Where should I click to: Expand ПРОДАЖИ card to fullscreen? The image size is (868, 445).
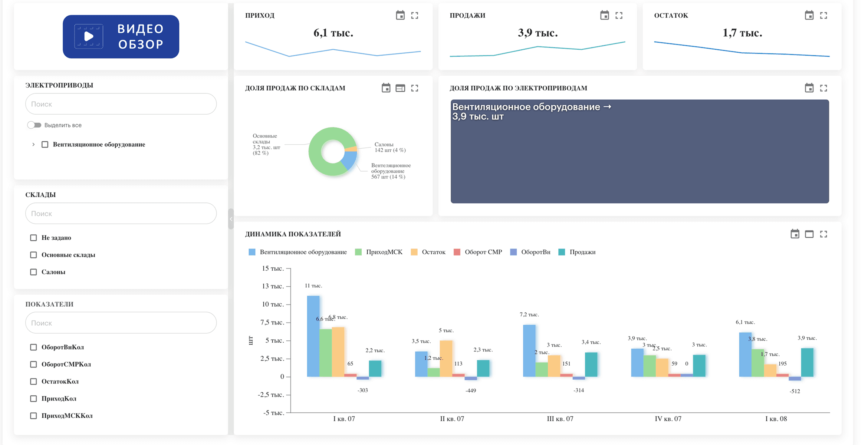point(619,15)
